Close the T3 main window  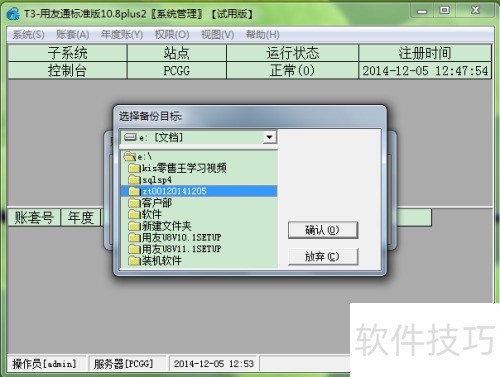tap(475, 11)
